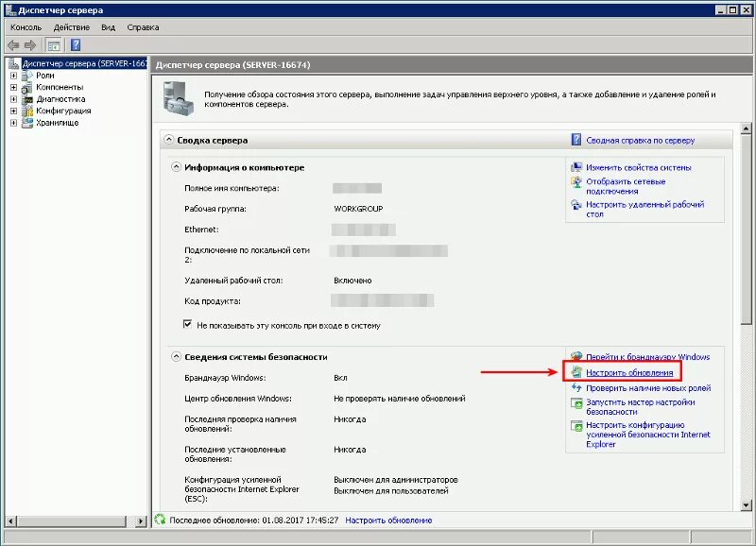Click the tree pane horizontal scrollbar thumb
This screenshot has height=546, width=756.
pos(72,520)
